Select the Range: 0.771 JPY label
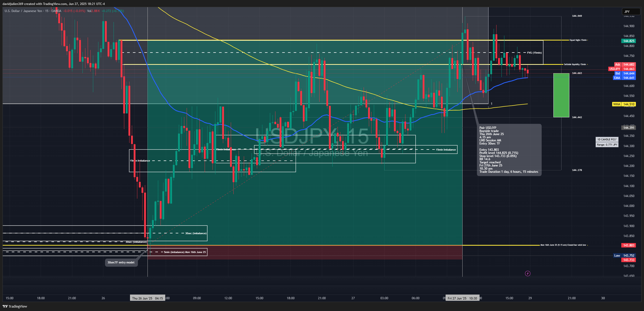 [607, 145]
